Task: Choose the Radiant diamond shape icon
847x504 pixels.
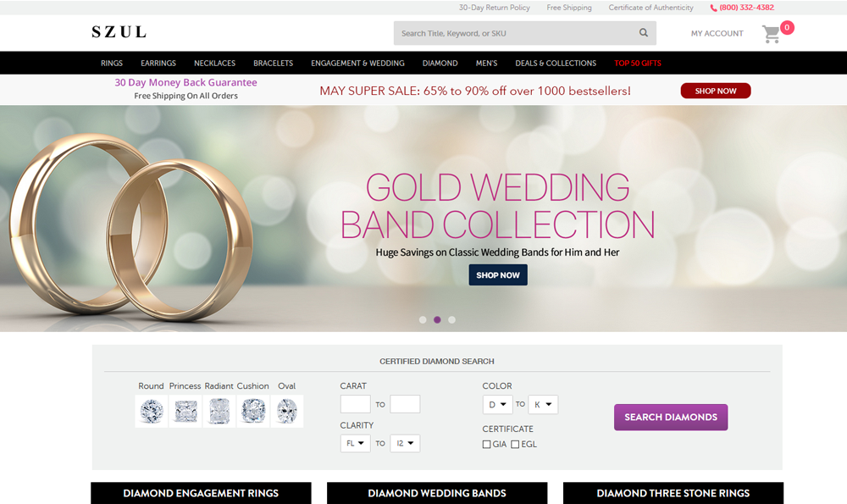Action: [219, 411]
